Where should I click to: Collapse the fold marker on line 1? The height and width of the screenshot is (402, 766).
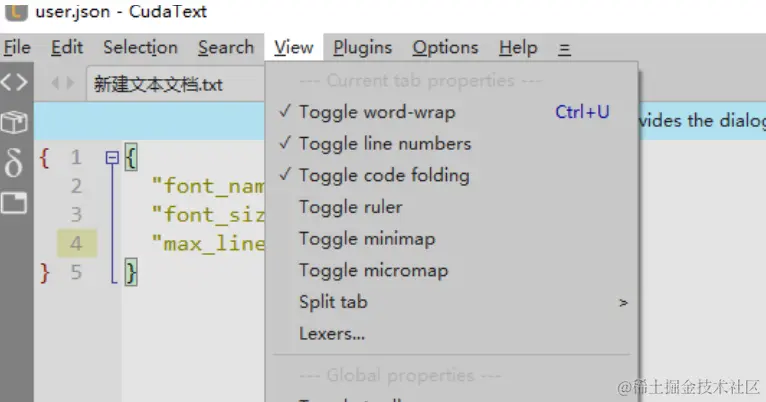click(112, 157)
